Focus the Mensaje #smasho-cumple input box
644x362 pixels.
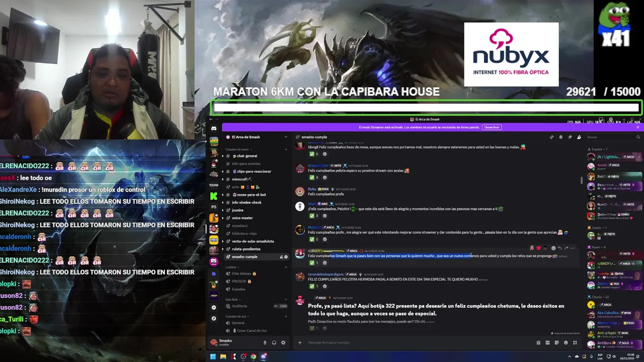coord(418,342)
